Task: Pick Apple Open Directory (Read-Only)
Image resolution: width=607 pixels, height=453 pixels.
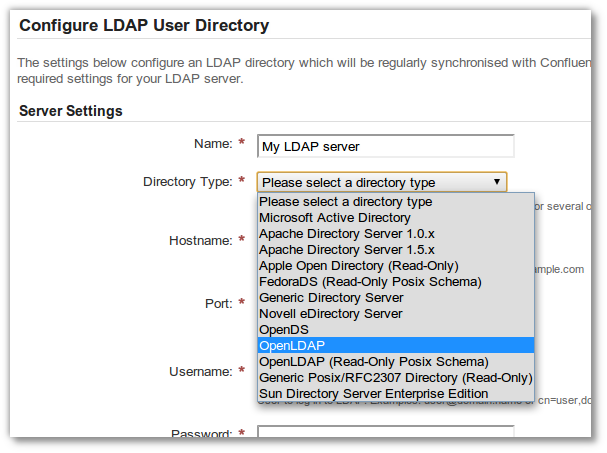Action: tap(358, 265)
